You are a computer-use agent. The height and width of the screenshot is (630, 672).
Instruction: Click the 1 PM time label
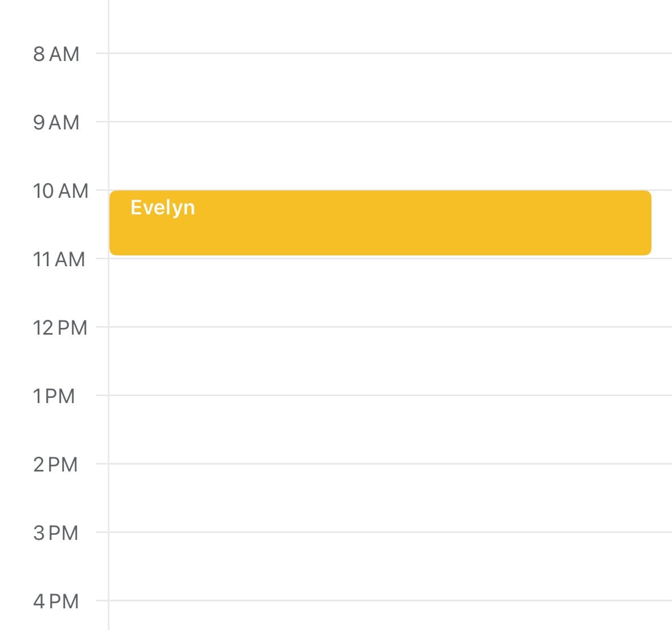tap(54, 396)
